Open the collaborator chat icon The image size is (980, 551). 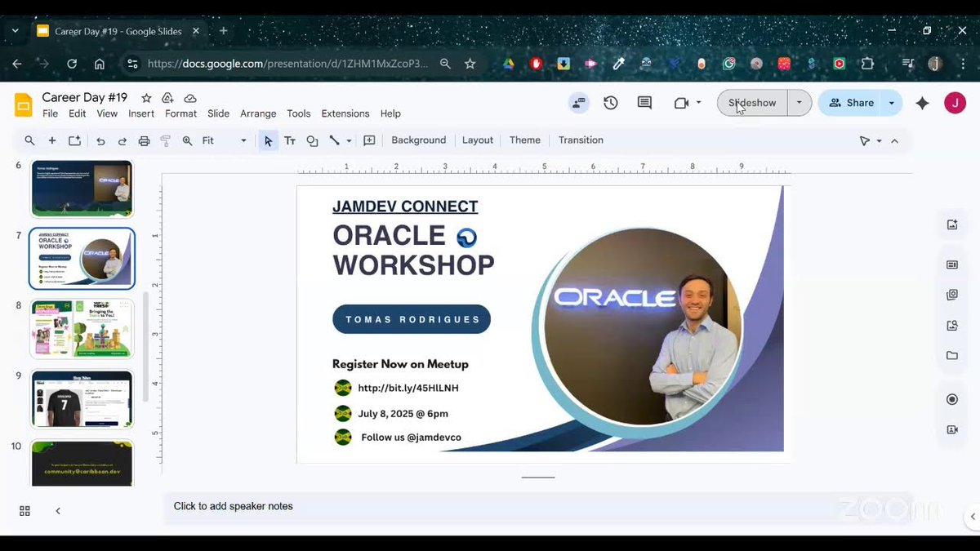(579, 103)
